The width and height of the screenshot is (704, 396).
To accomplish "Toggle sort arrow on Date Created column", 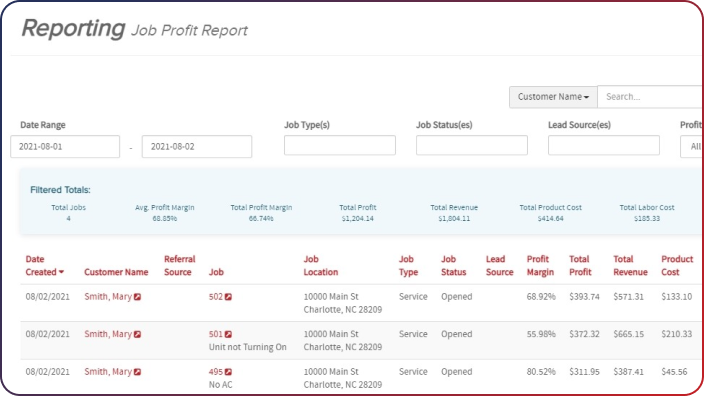I will pyautogui.click(x=62, y=272).
